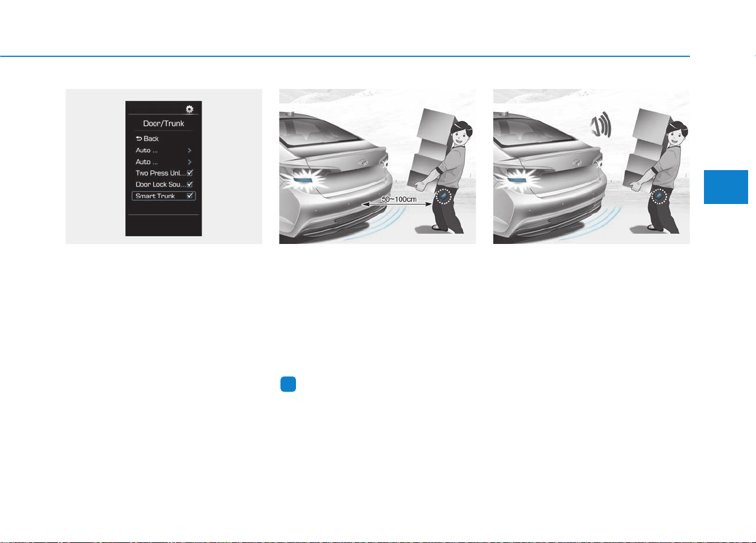Open the illustration showing the 50~100cm distance
756x543 pixels.
tap(377, 166)
